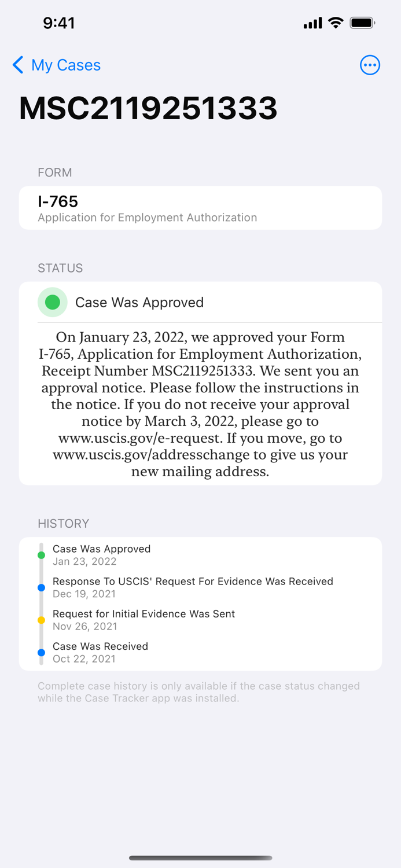Tap the MSC2119251333 case number heading
Viewport: 401px width, 868px height.
coord(148,109)
